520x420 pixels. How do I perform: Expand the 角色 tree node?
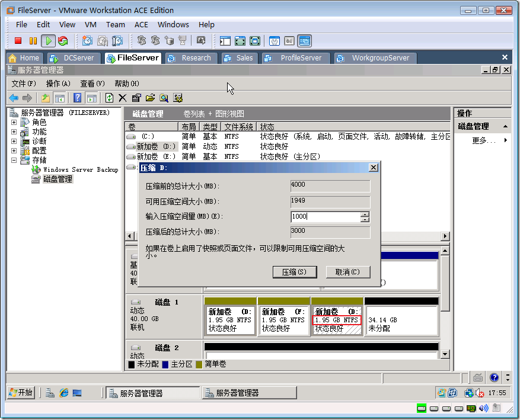(x=14, y=122)
